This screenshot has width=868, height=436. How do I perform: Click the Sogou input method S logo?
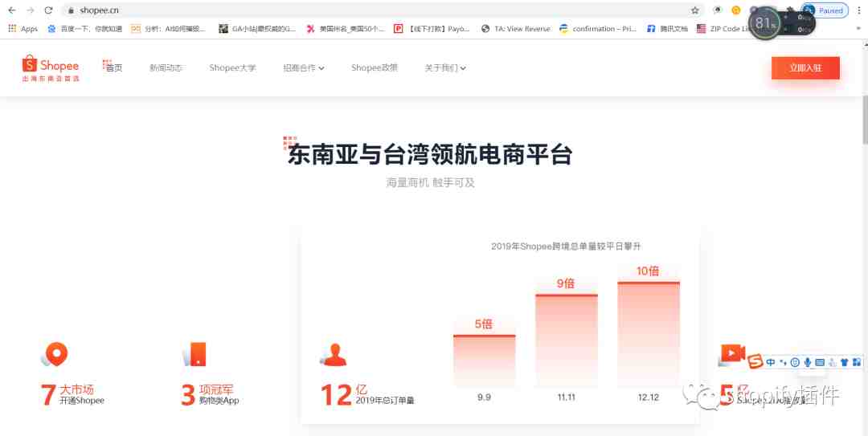[755, 361]
